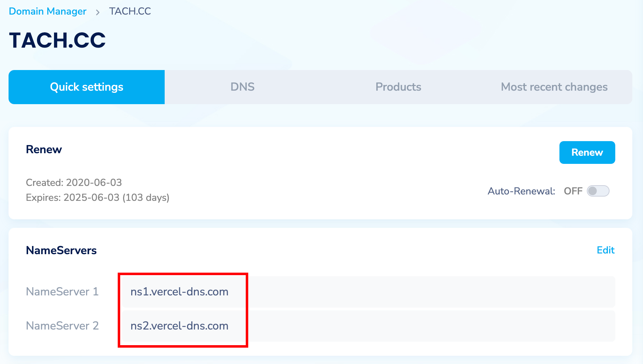
Task: Click the TACH.CC breadcrumb item
Action: pyautogui.click(x=130, y=11)
